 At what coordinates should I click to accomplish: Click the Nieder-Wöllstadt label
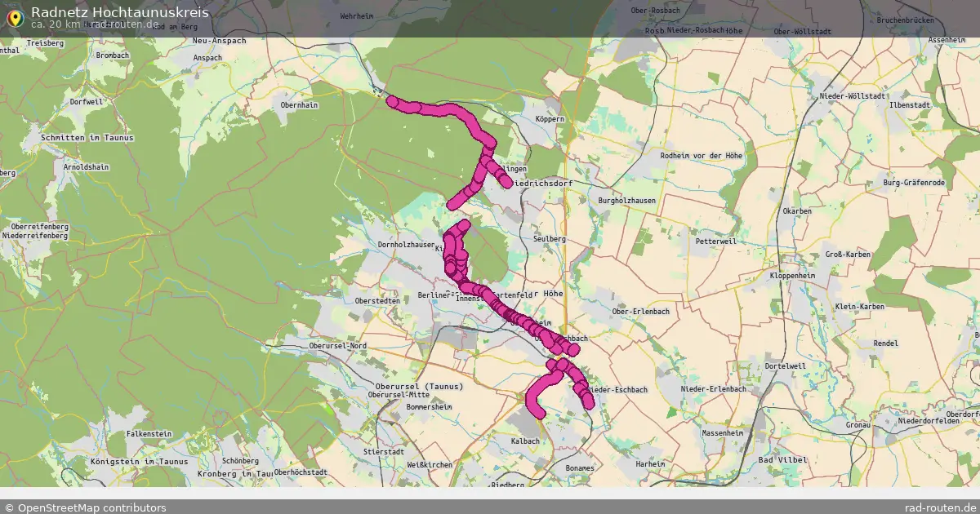tap(852, 96)
